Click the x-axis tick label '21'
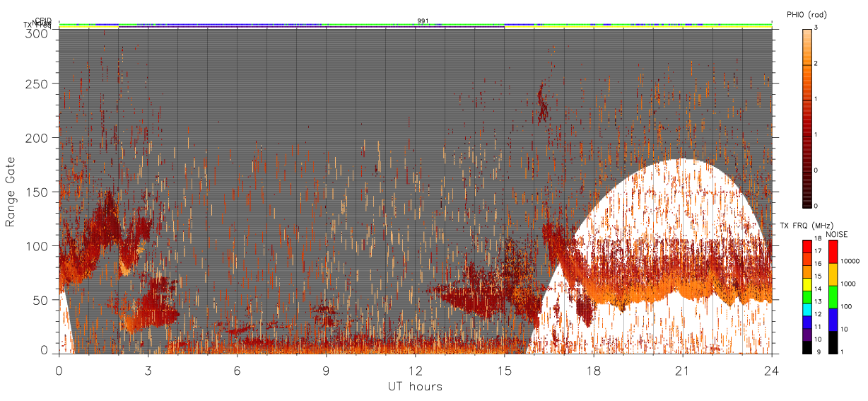 [x=682, y=371]
